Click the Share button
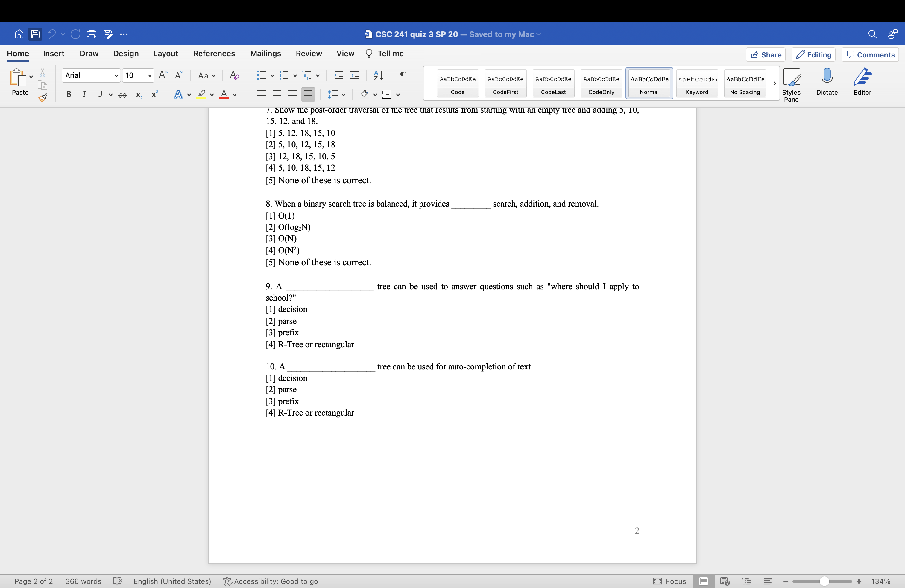Screen dimensions: 905x588 (x=766, y=54)
